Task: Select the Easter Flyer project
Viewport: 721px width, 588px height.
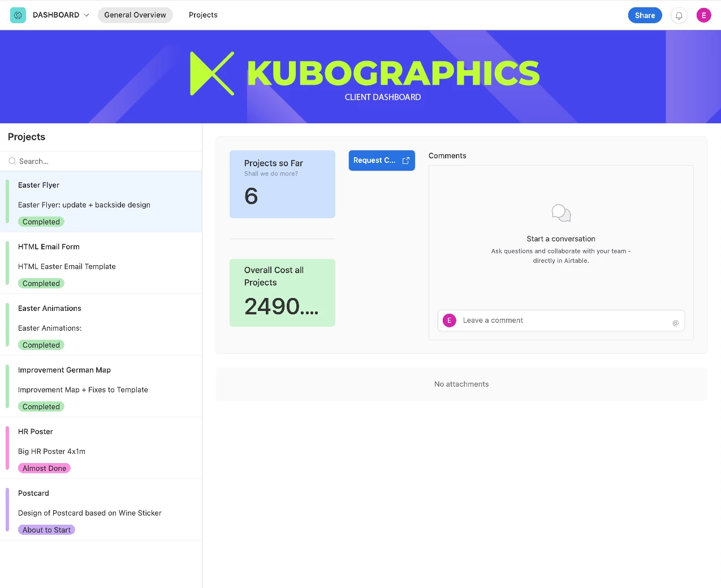Action: coord(101,202)
